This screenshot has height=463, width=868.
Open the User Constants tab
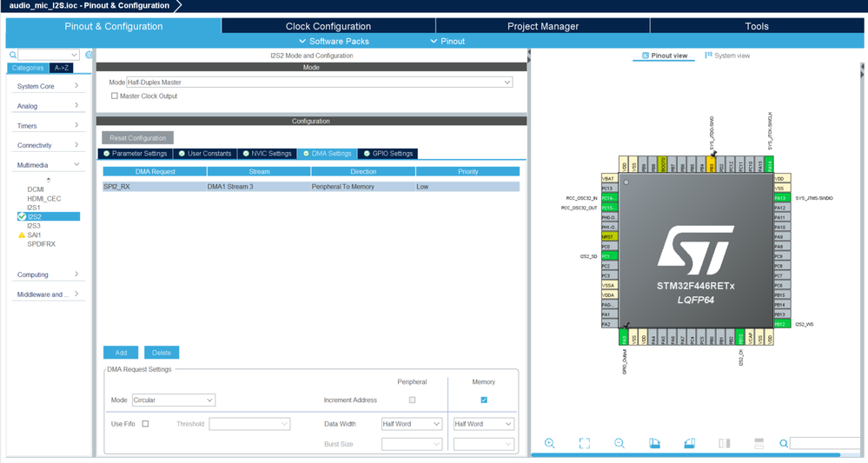tap(205, 154)
